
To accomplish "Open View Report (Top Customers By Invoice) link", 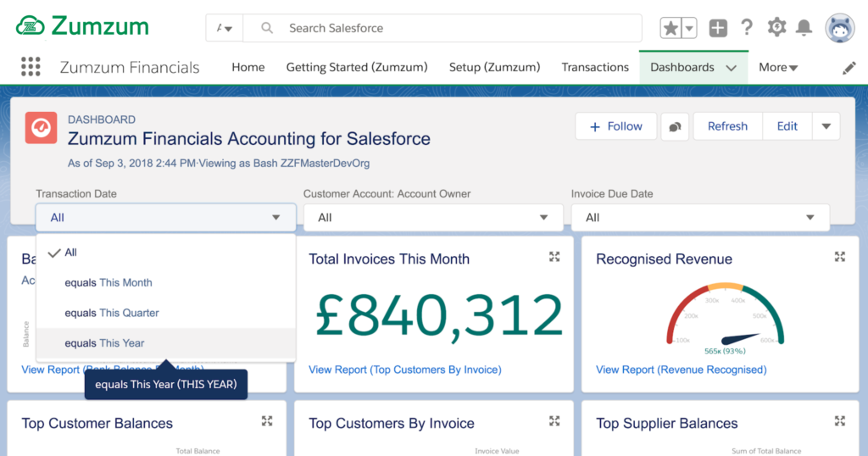I will [404, 370].
